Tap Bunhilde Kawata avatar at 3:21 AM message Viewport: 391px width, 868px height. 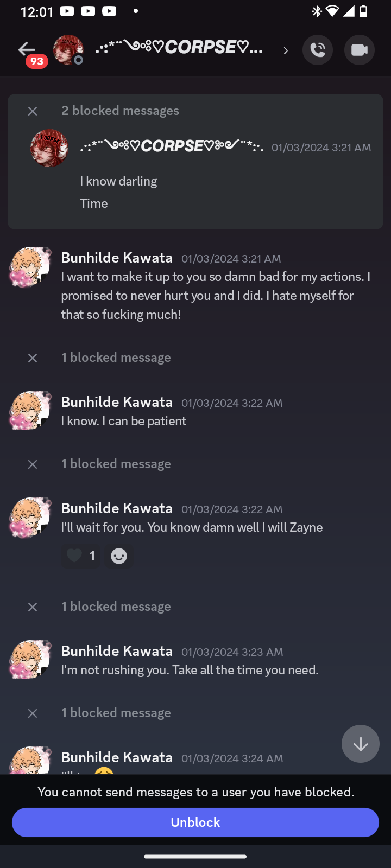coord(30,267)
